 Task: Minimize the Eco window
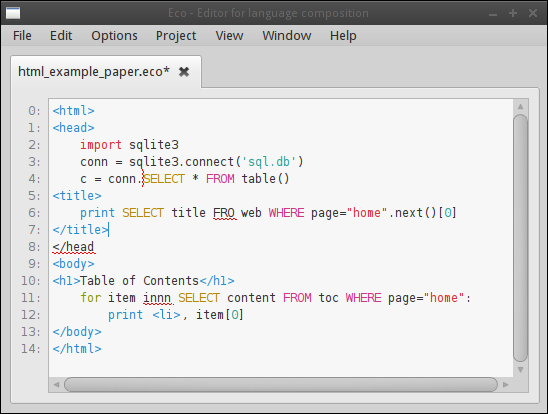coord(493,14)
